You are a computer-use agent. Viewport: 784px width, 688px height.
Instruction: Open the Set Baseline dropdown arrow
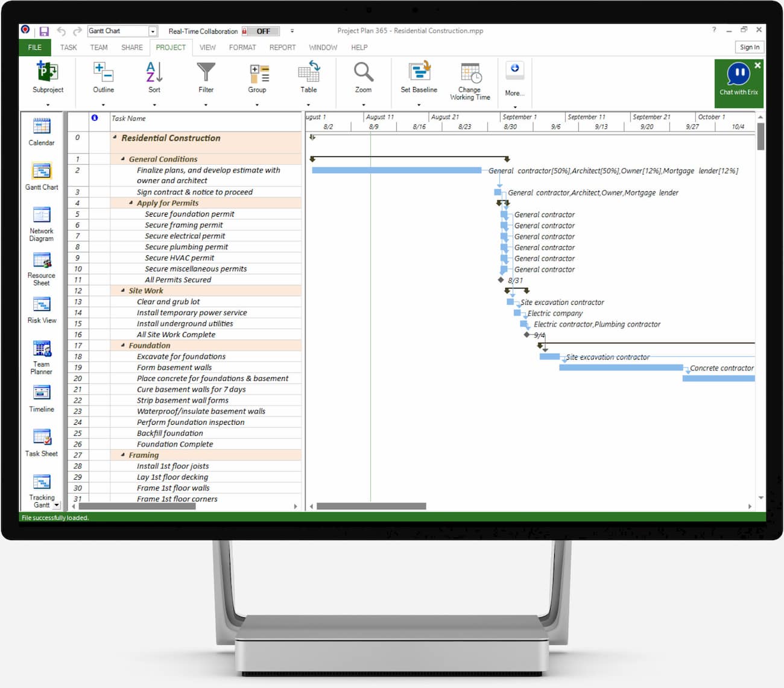[x=419, y=105]
